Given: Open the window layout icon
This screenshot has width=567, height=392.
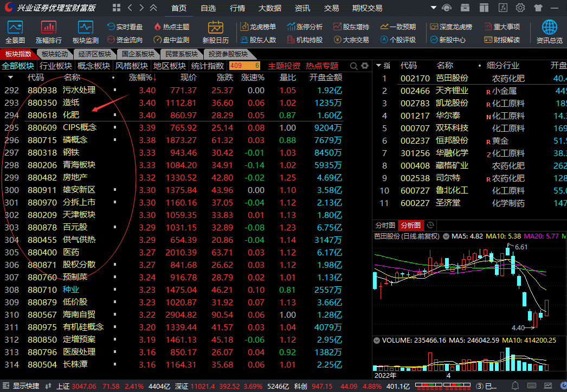Looking at the screenshot, I should [484, 8].
